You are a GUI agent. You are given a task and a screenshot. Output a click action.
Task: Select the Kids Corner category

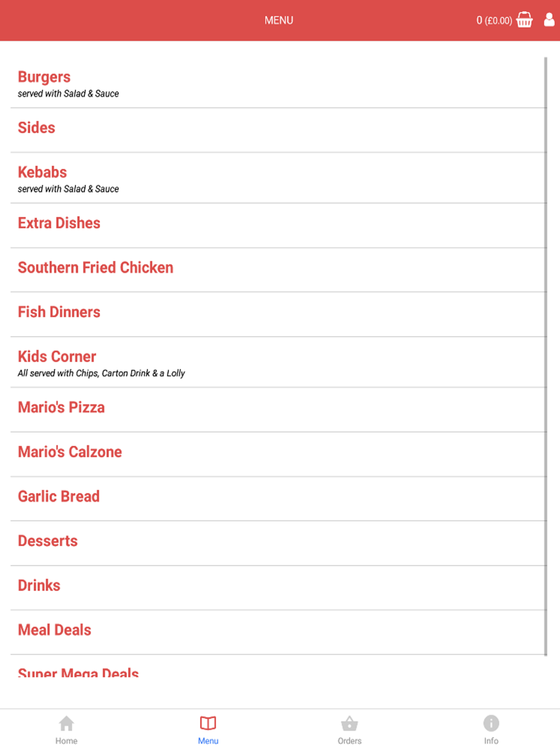click(278, 362)
